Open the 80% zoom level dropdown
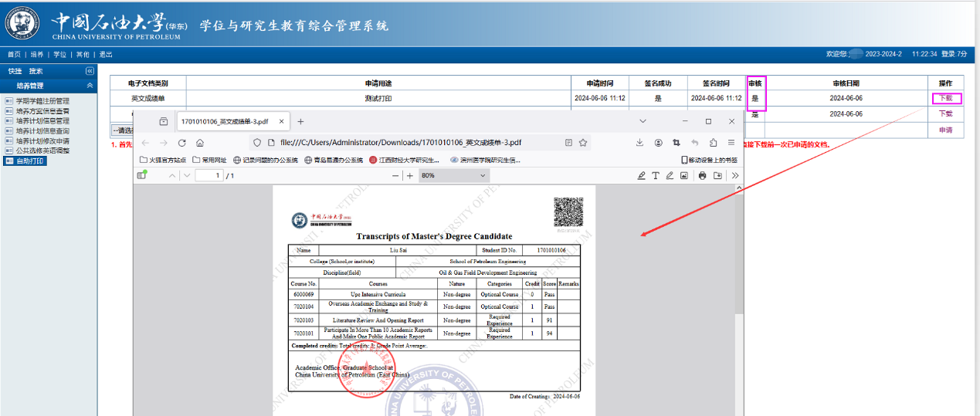The height and width of the screenshot is (416, 980). point(453,176)
